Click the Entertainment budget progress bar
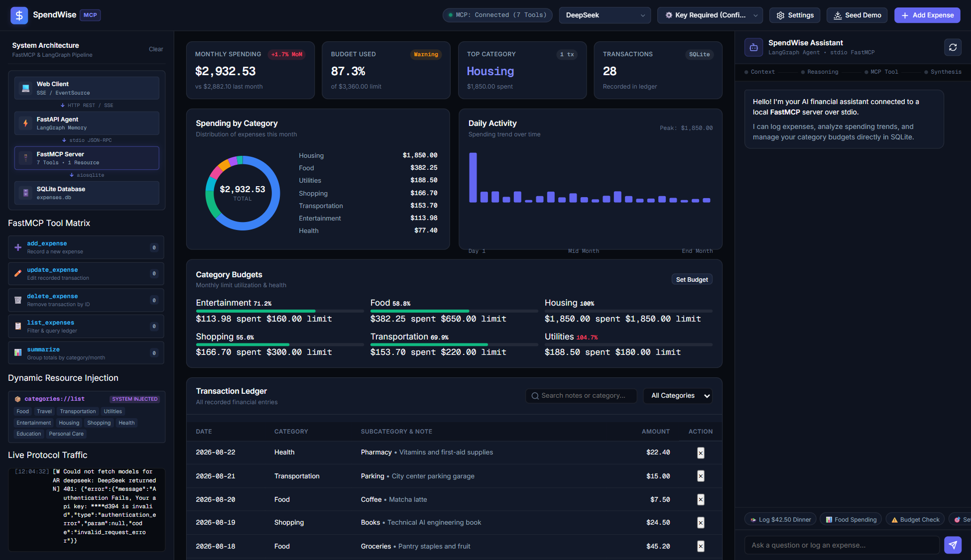Image resolution: width=971 pixels, height=560 pixels. coord(280,311)
